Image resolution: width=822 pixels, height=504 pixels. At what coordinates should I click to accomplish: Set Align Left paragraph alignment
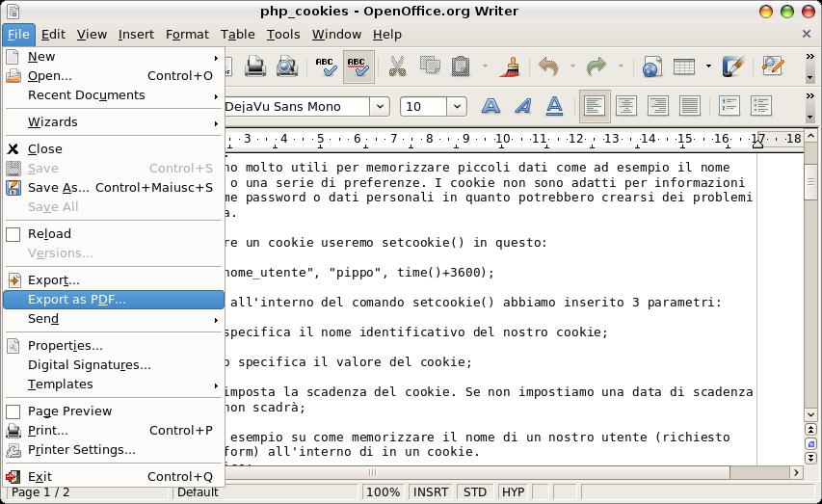tap(595, 106)
